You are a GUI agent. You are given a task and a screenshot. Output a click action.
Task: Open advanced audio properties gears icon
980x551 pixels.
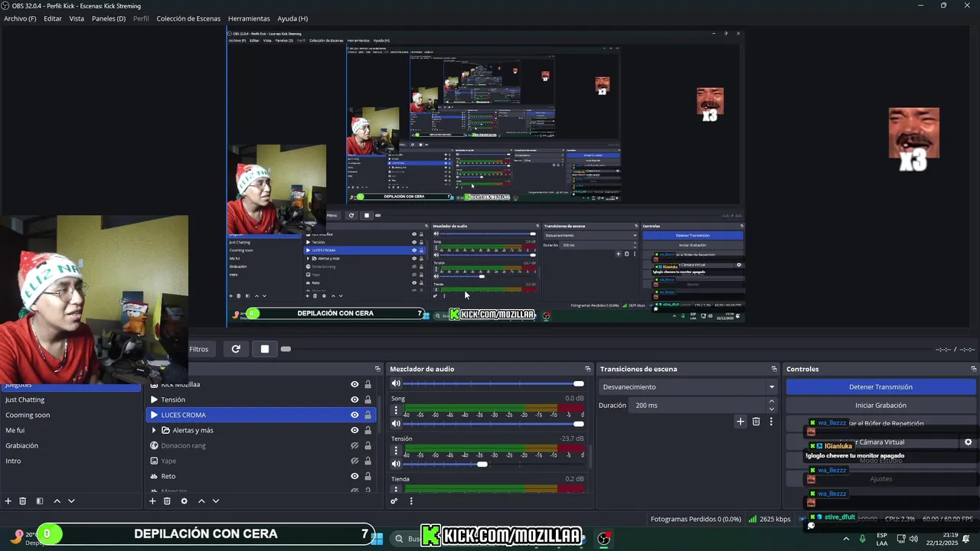[394, 501]
